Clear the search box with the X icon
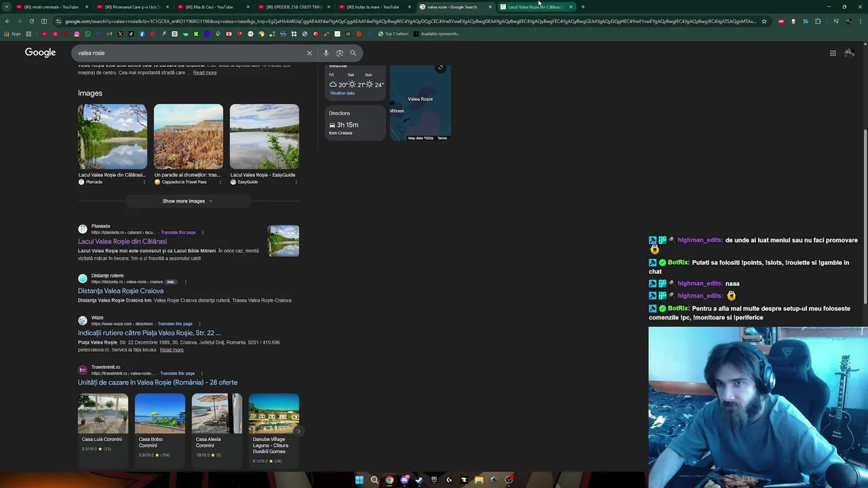 point(309,53)
